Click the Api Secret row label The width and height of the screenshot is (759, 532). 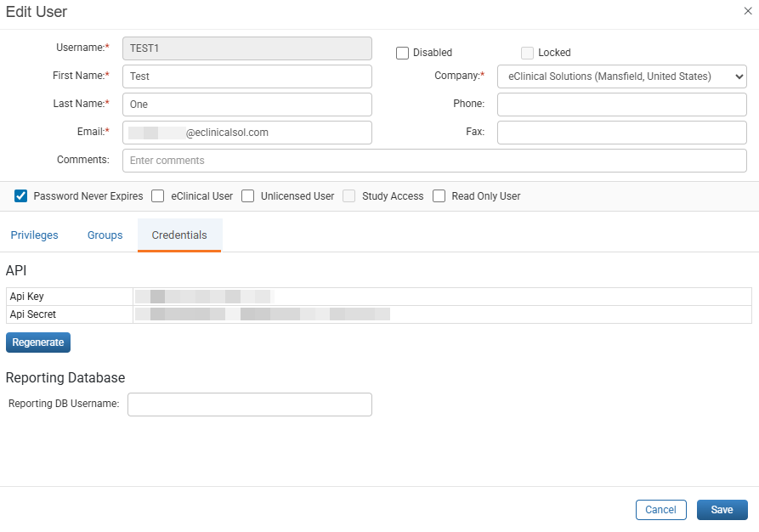33,314
